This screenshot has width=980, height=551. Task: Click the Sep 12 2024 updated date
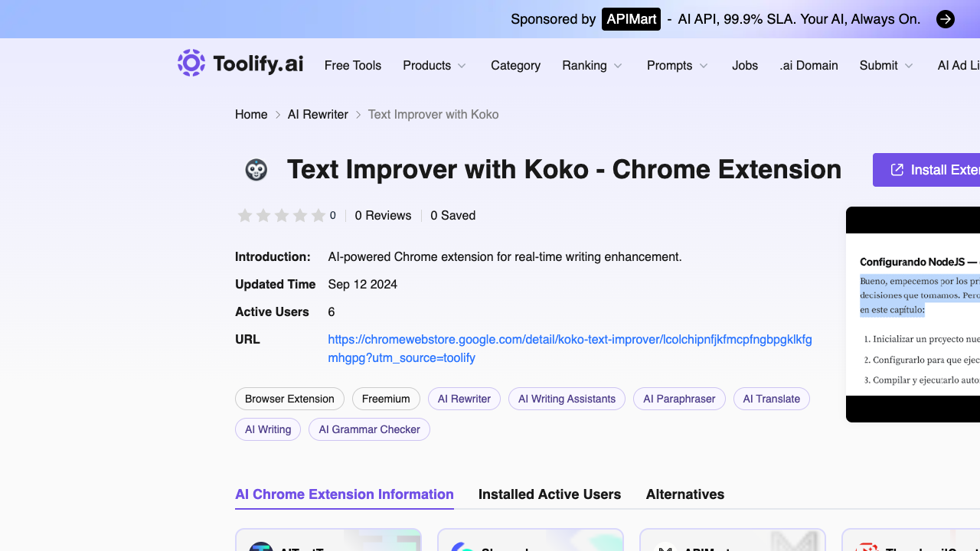[x=363, y=285]
